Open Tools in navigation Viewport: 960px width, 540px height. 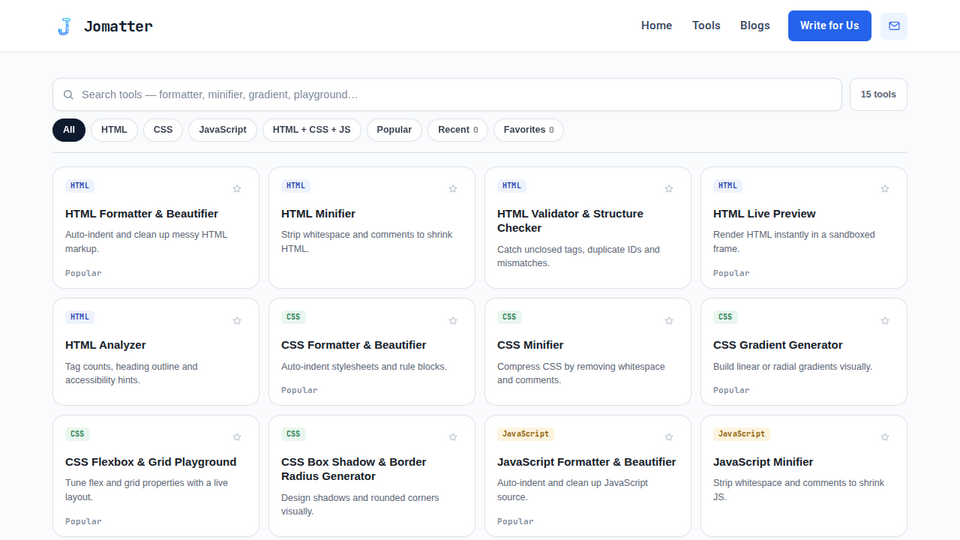point(706,26)
